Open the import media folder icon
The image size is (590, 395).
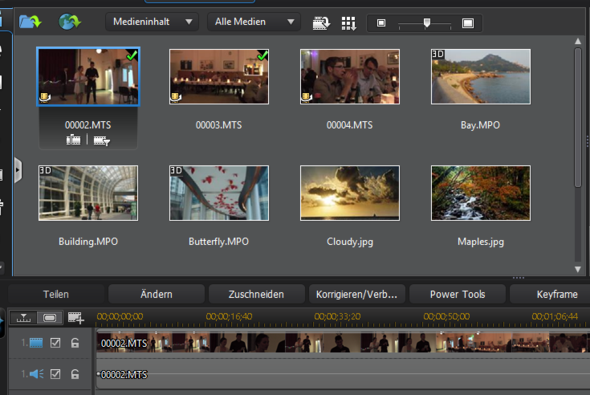pos(30,21)
